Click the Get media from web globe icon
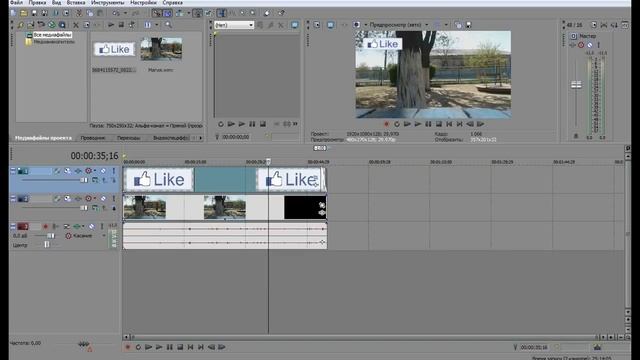Screen dimensions: 640x360 [x=52, y=25]
